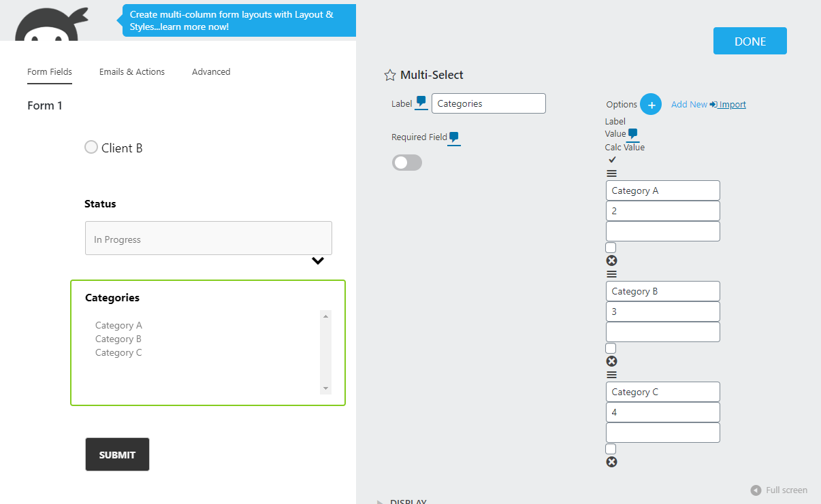Click the drag handle of Category B option
This screenshot has height=504, width=821.
click(x=611, y=274)
